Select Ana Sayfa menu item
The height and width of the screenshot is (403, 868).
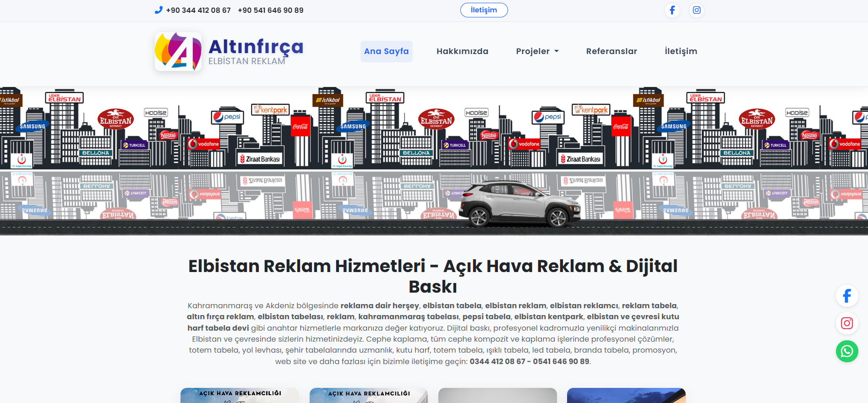click(386, 51)
